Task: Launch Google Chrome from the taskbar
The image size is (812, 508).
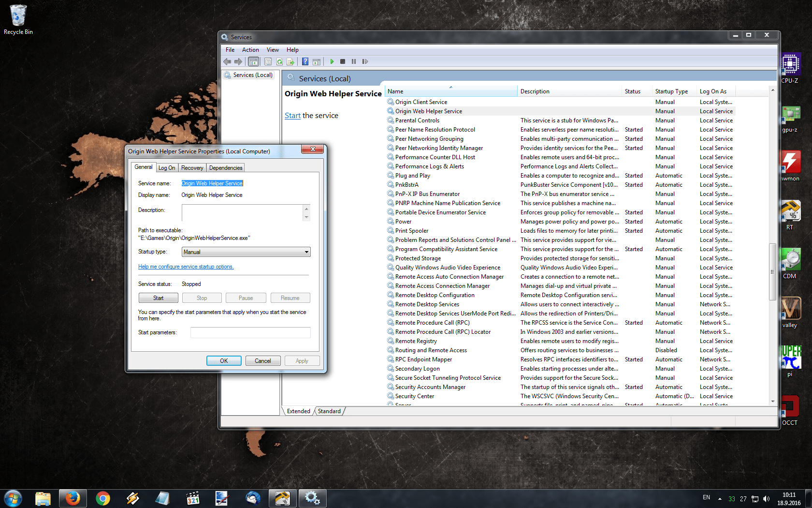Action: click(103, 498)
